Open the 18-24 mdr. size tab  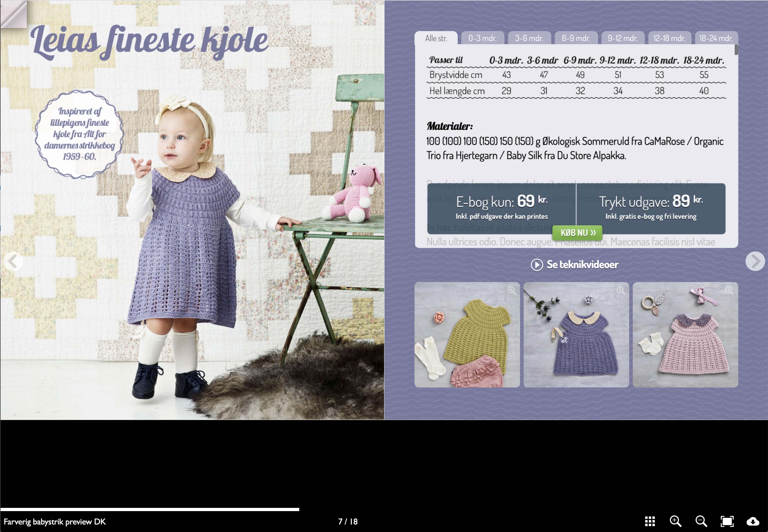(x=716, y=39)
